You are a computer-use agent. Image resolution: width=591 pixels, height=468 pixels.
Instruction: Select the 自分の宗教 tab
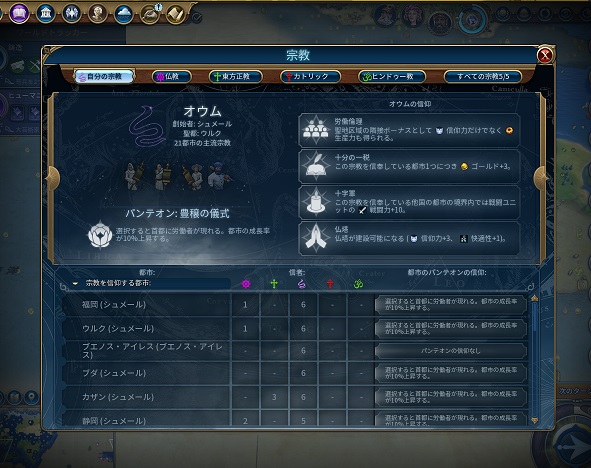pyautogui.click(x=104, y=76)
